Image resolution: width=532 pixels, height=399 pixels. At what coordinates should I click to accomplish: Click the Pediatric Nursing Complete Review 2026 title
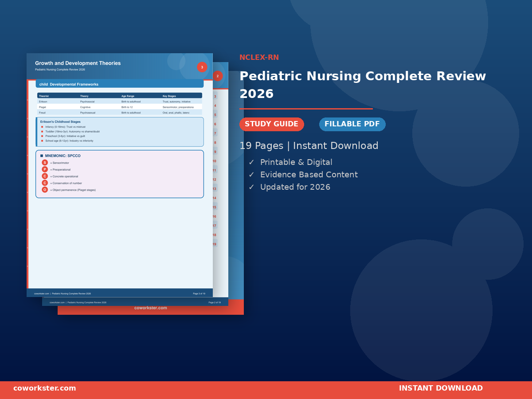pyautogui.click(x=363, y=85)
